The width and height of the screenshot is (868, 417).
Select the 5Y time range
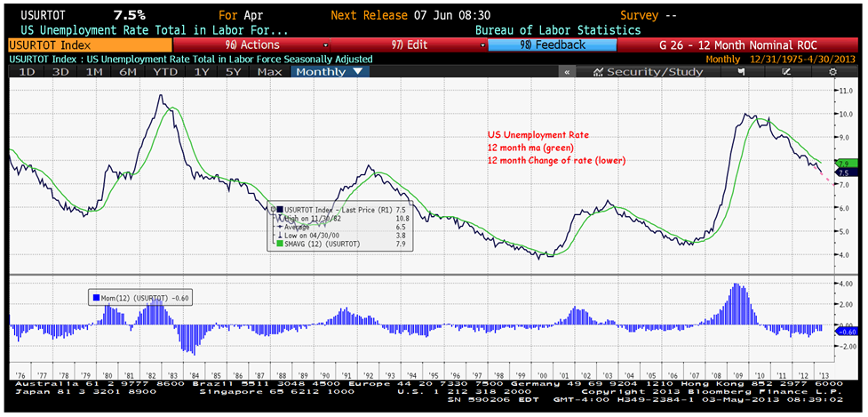(x=231, y=71)
